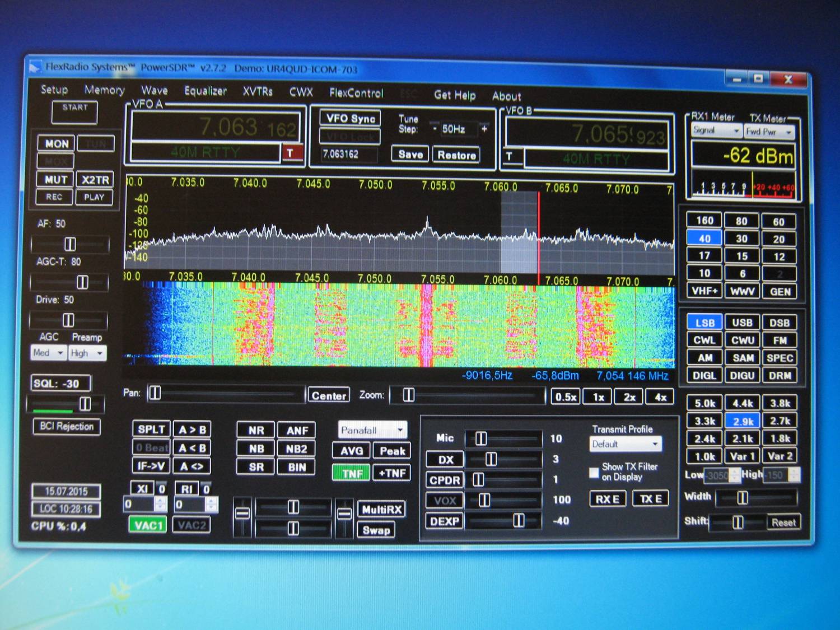The width and height of the screenshot is (840, 630).
Task: Toggle the AVG averaging button
Action: point(352,451)
